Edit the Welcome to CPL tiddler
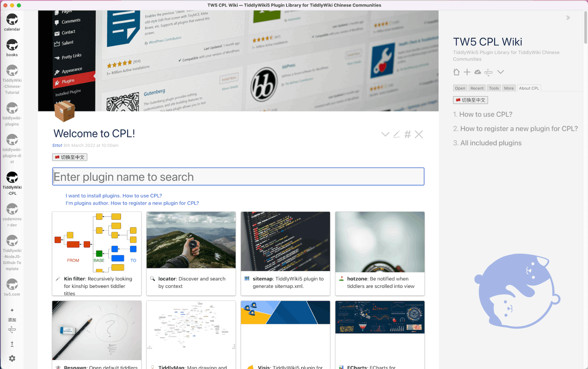Viewport: 588px width, 369px height. [397, 134]
